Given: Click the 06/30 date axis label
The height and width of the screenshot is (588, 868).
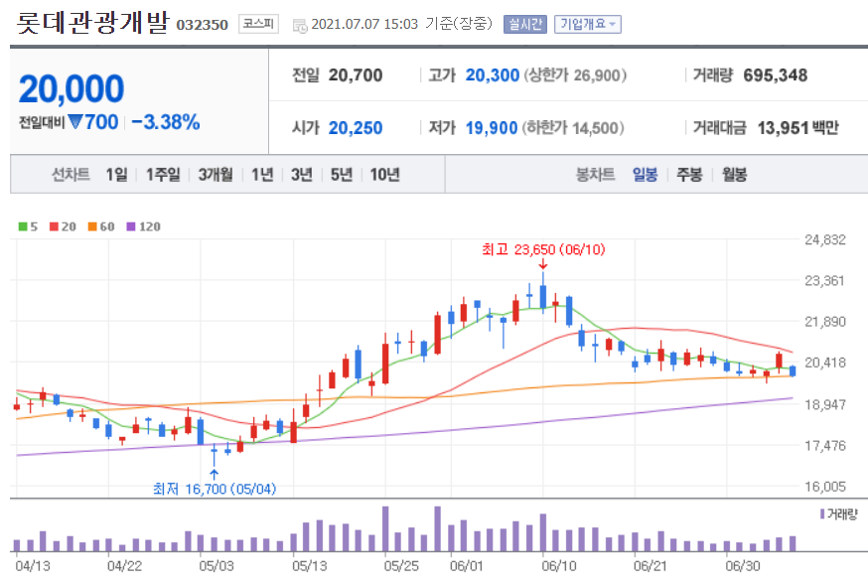Looking at the screenshot, I should [742, 566].
